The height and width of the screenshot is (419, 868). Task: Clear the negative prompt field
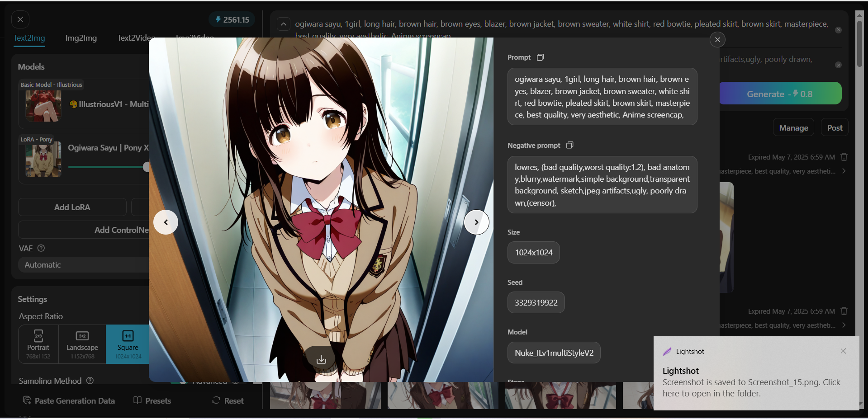838,65
